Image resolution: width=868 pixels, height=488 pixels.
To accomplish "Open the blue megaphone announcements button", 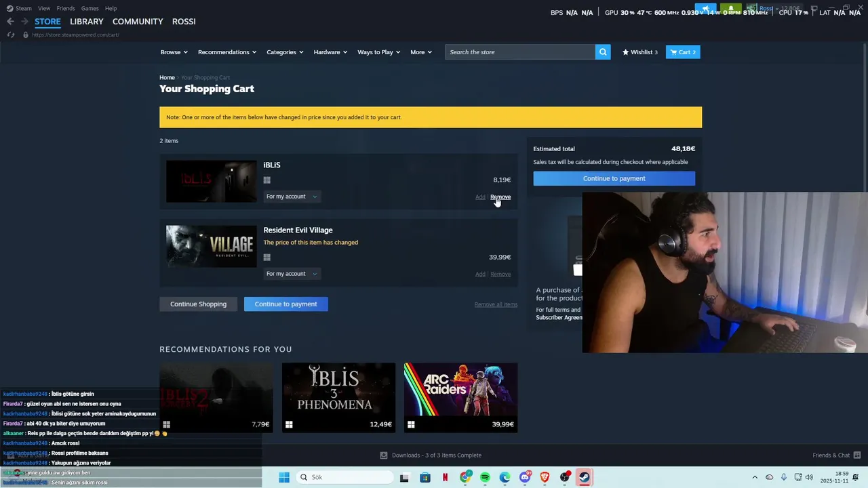I will (x=705, y=9).
